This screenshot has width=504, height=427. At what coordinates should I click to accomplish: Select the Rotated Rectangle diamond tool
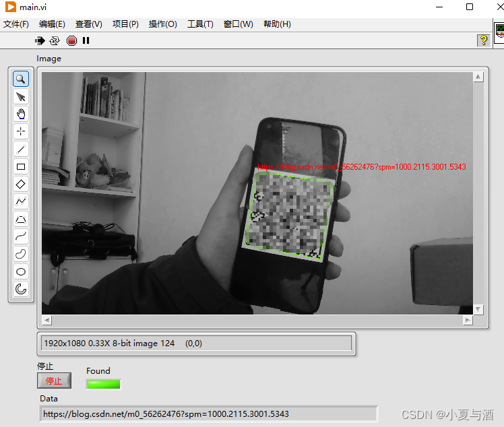[x=21, y=184]
